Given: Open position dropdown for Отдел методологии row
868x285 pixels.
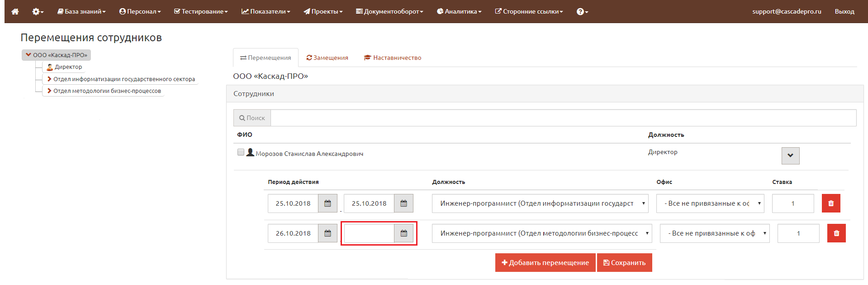Looking at the screenshot, I should tap(542, 233).
